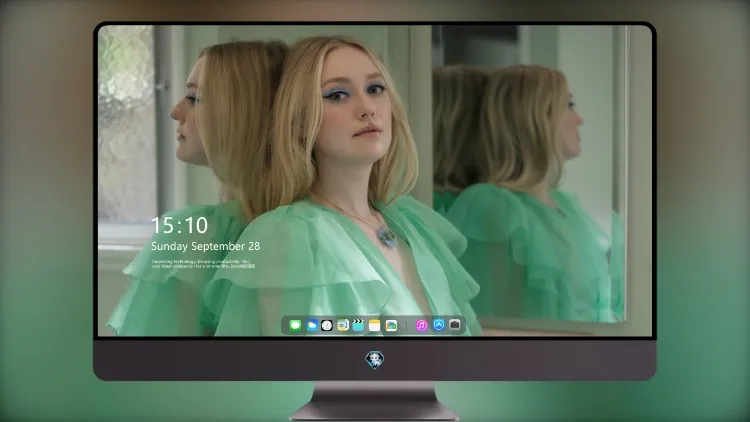Click the monitor stand below the chin
750x422 pixels.
[x=375, y=401]
